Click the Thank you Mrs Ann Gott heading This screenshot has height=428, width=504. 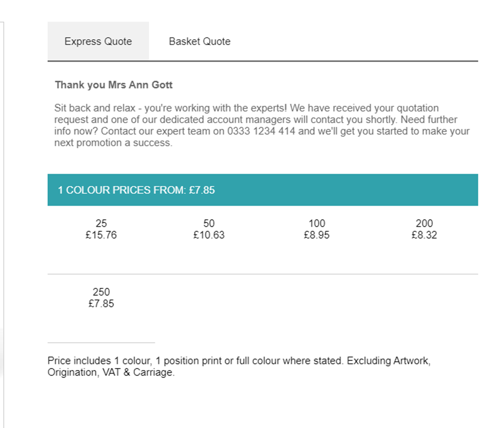[x=114, y=85]
